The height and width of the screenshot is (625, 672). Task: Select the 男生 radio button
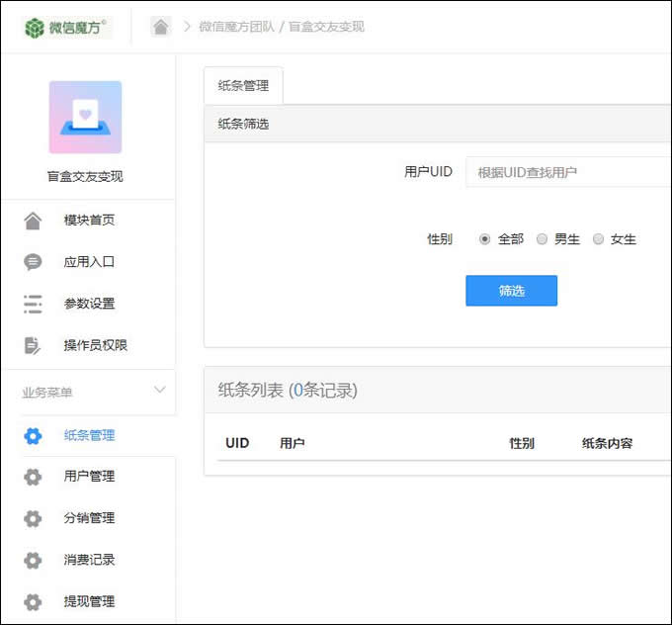coord(542,239)
